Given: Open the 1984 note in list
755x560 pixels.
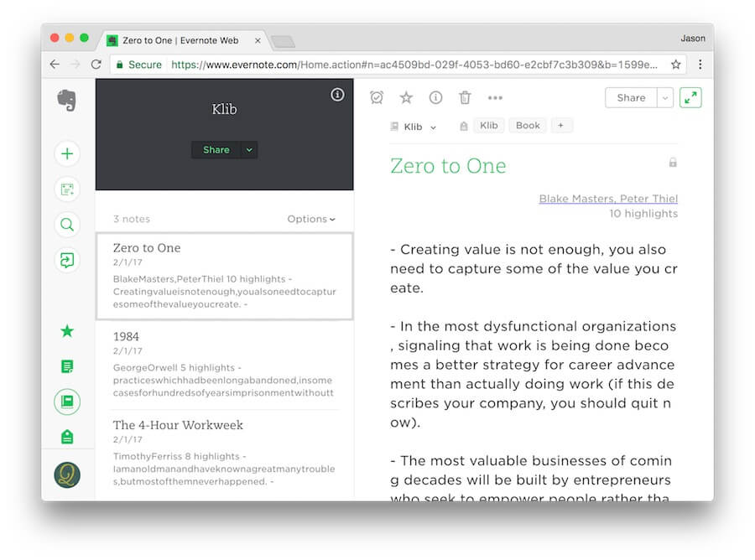Looking at the screenshot, I should (224, 366).
